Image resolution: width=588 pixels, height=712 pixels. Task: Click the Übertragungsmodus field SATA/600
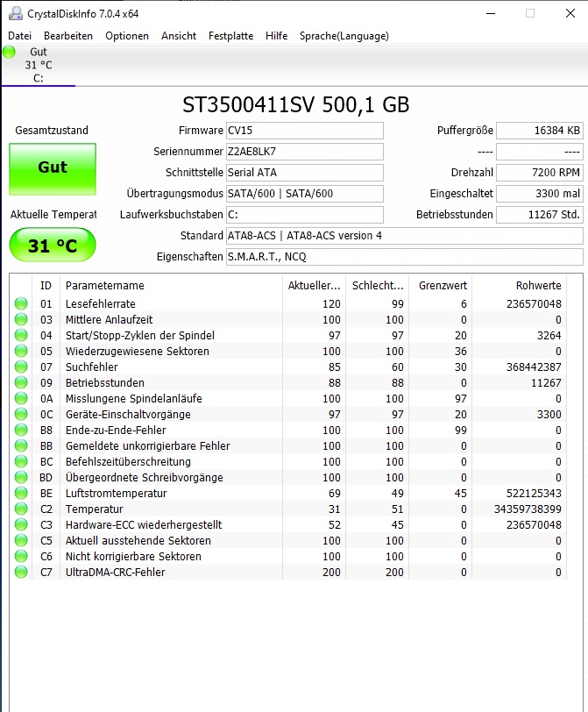click(x=305, y=194)
